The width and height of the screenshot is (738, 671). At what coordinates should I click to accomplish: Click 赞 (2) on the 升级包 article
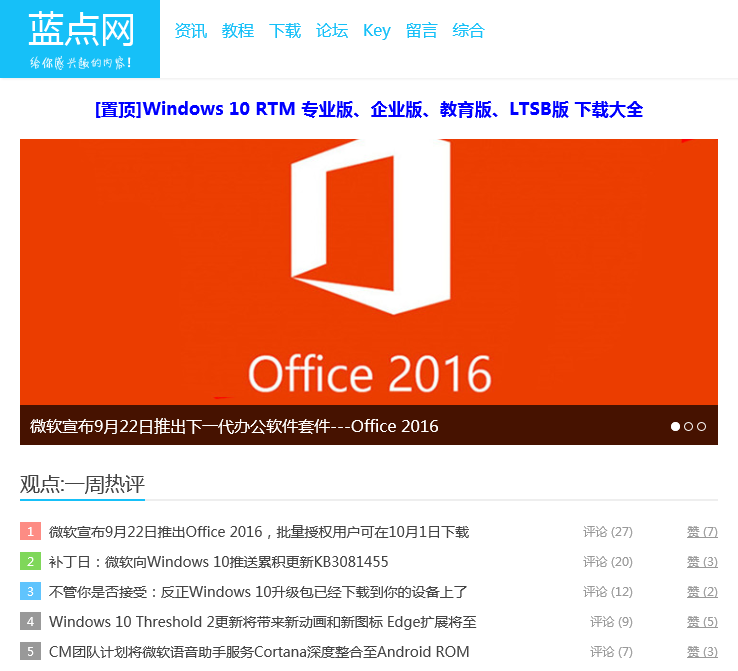point(702,592)
